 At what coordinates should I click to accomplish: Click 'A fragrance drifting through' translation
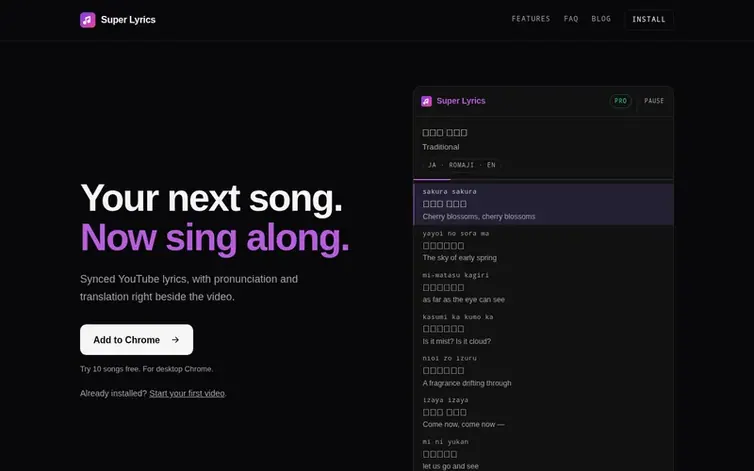(x=466, y=383)
